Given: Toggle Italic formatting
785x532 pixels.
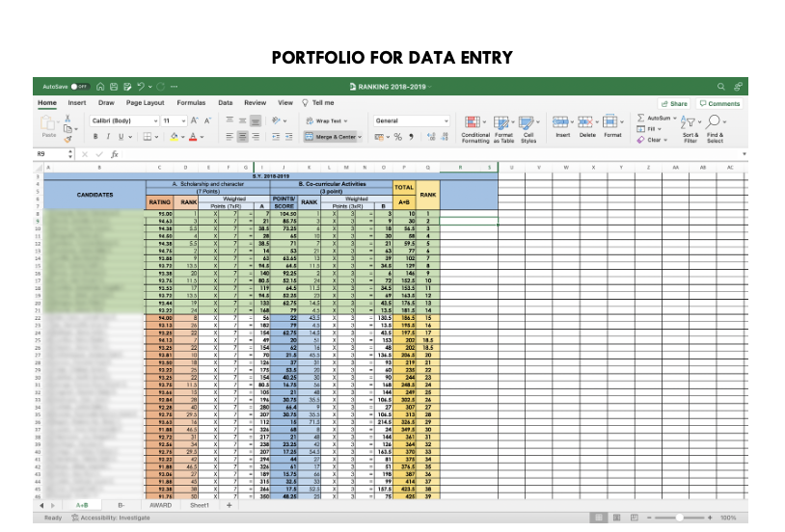Looking at the screenshot, I should pos(108,137).
